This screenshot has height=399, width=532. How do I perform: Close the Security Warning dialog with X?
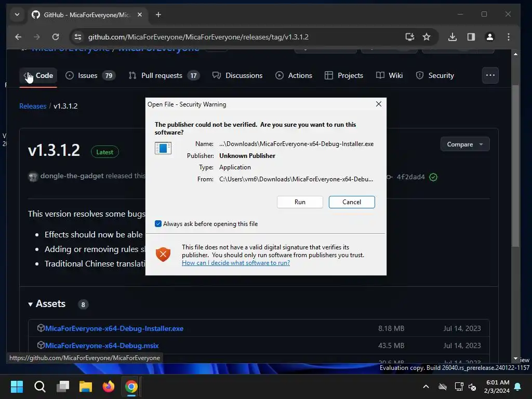[x=379, y=104]
